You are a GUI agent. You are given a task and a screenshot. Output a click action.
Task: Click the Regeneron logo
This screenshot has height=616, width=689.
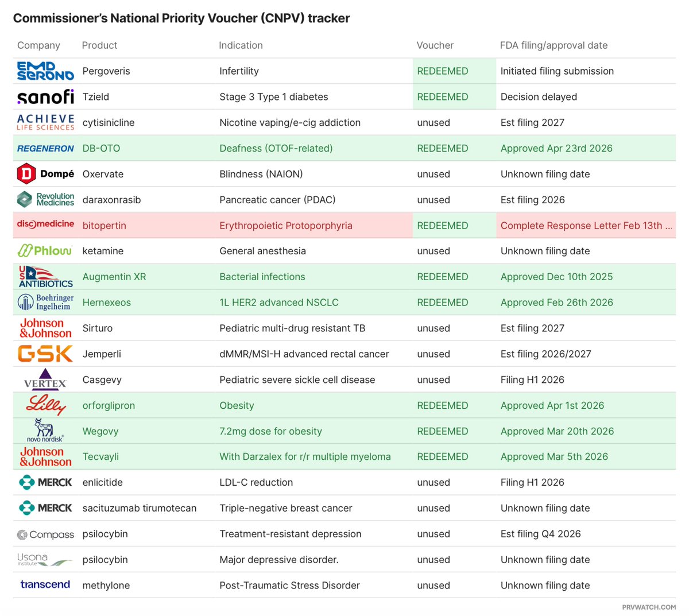click(x=45, y=148)
